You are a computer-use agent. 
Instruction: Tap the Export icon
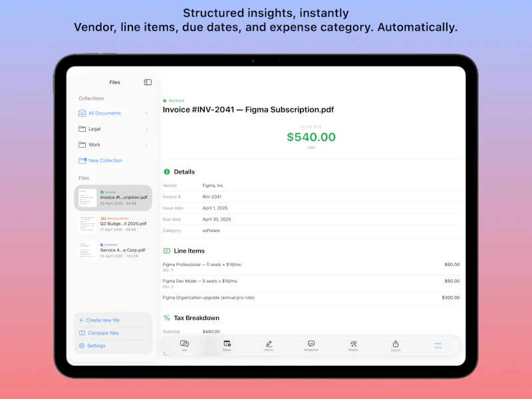point(395,342)
